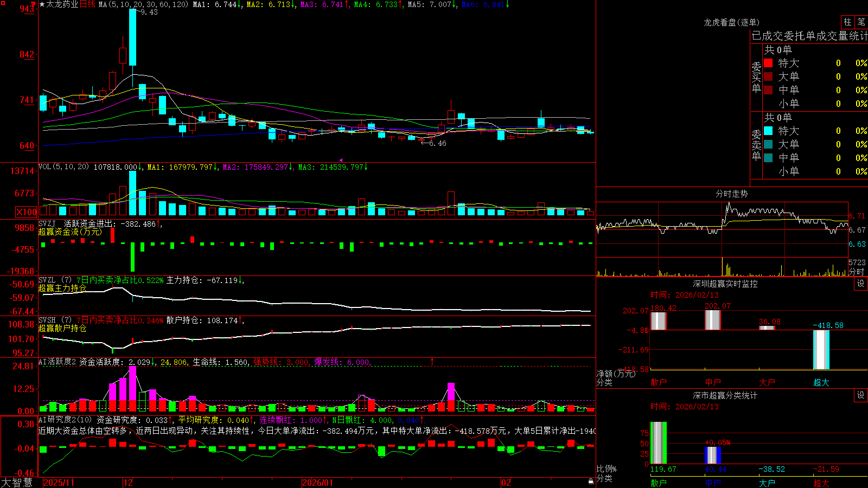The height and width of the screenshot is (488, 868).
Task: Click the dark red 中单 buy order swatch
Action: 768,90
